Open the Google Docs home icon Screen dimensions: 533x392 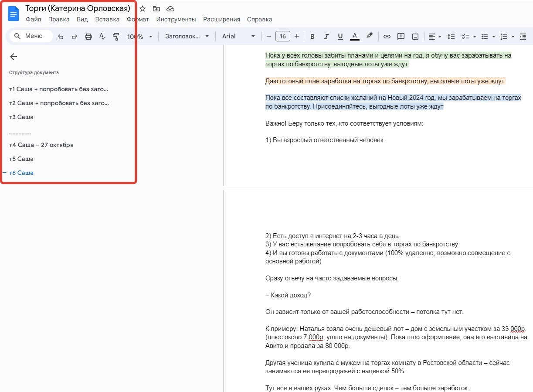14,14
